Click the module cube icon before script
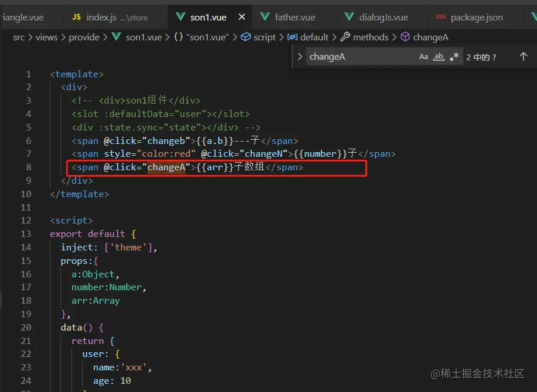 point(245,37)
